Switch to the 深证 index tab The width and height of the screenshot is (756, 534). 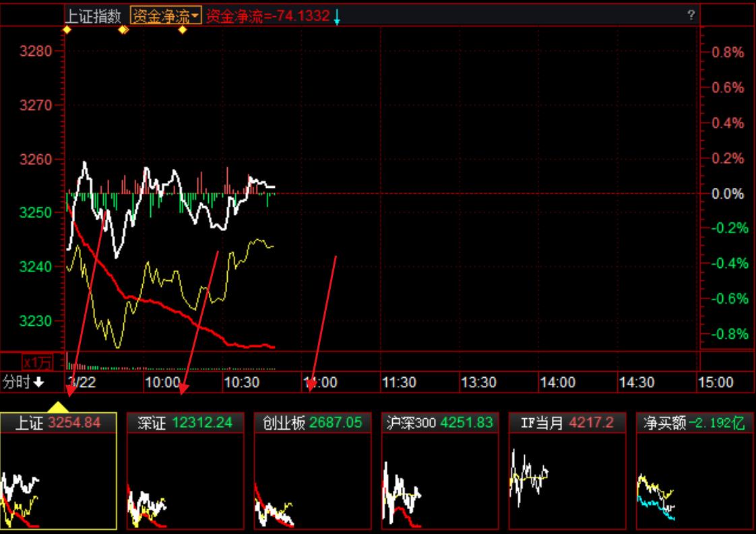click(185, 423)
